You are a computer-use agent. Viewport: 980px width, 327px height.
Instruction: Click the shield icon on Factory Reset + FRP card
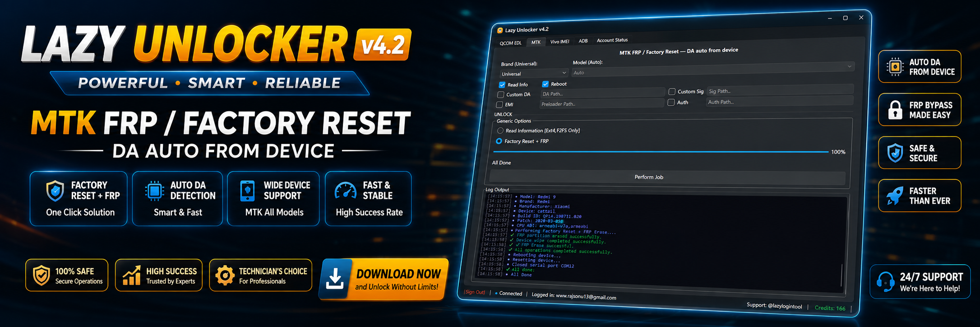pos(55,191)
